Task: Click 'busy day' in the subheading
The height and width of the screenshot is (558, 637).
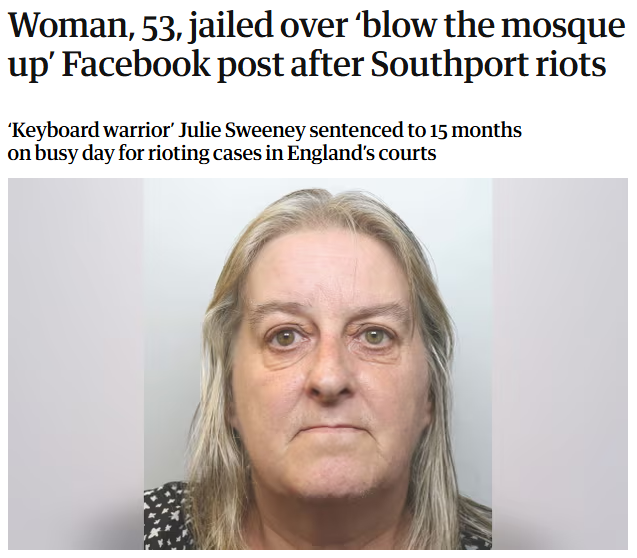Action: (74, 154)
